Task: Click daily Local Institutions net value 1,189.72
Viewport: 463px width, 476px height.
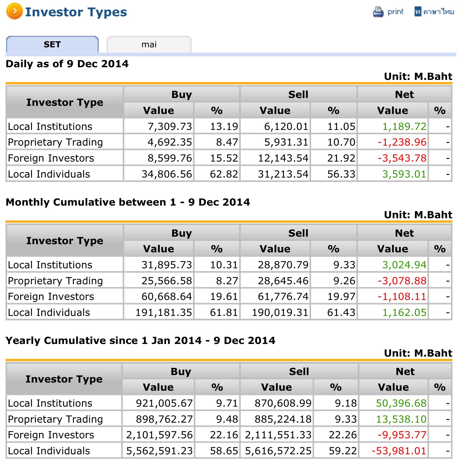Action: pyautogui.click(x=404, y=126)
